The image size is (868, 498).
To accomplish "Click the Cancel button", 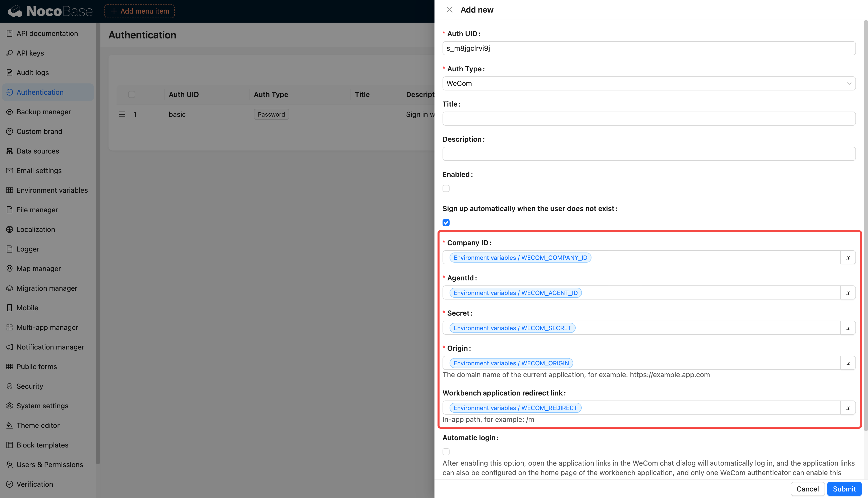I will [x=807, y=489].
